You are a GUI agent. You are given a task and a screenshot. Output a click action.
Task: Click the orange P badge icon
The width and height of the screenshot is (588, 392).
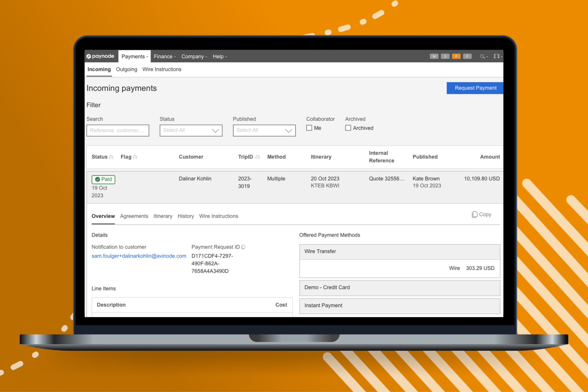[456, 56]
